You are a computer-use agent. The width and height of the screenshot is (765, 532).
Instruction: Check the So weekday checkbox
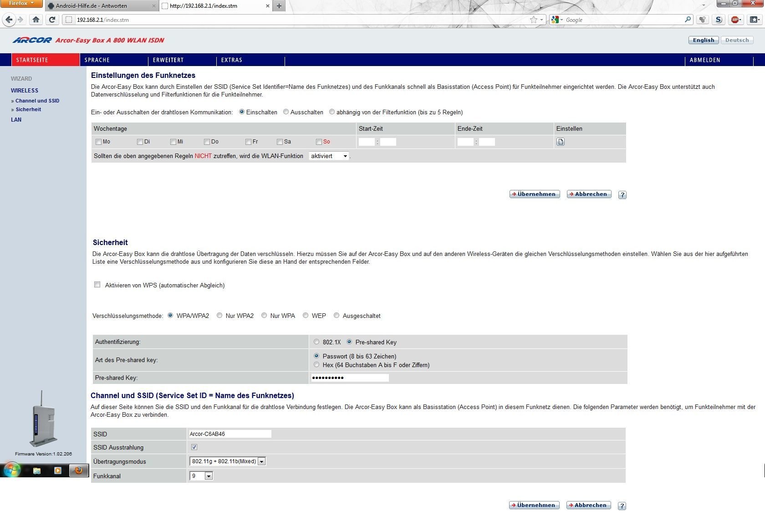click(319, 142)
